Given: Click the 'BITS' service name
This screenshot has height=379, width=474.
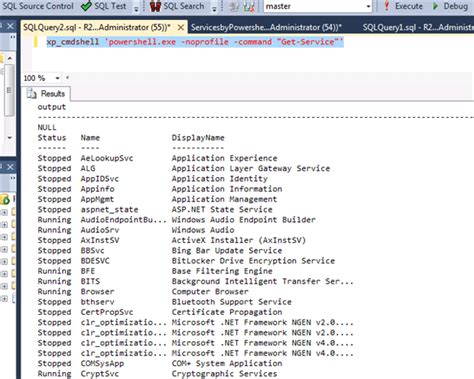Looking at the screenshot, I should point(90,281).
